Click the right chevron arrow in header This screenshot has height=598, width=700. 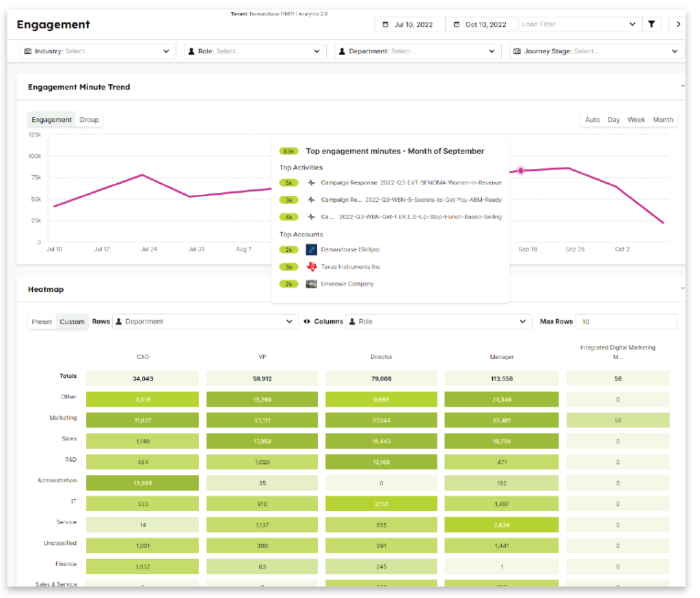pyautogui.click(x=677, y=25)
